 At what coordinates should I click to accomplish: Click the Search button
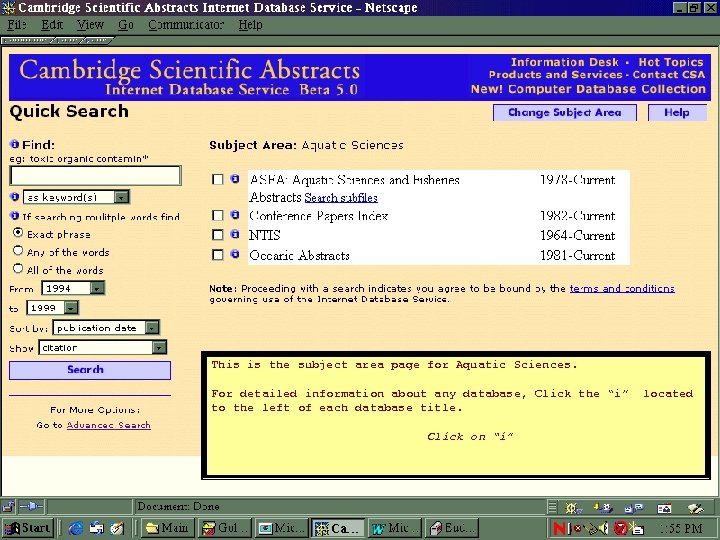[x=90, y=370]
